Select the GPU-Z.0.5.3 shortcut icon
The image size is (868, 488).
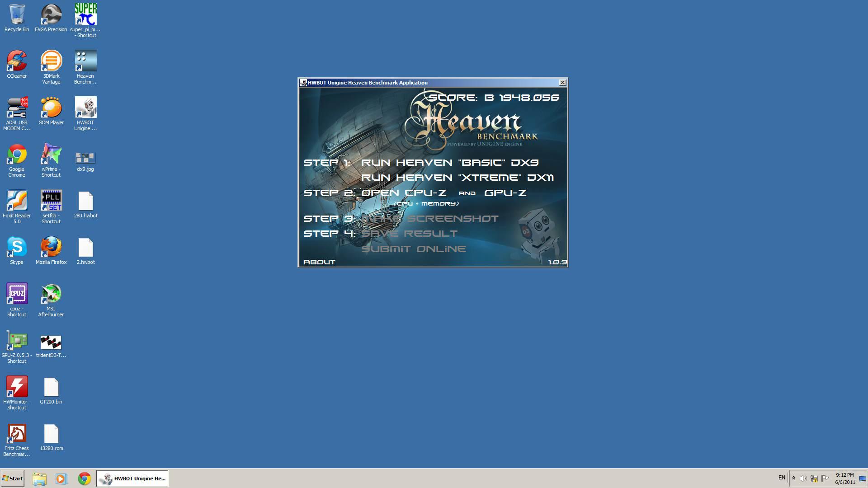(17, 347)
